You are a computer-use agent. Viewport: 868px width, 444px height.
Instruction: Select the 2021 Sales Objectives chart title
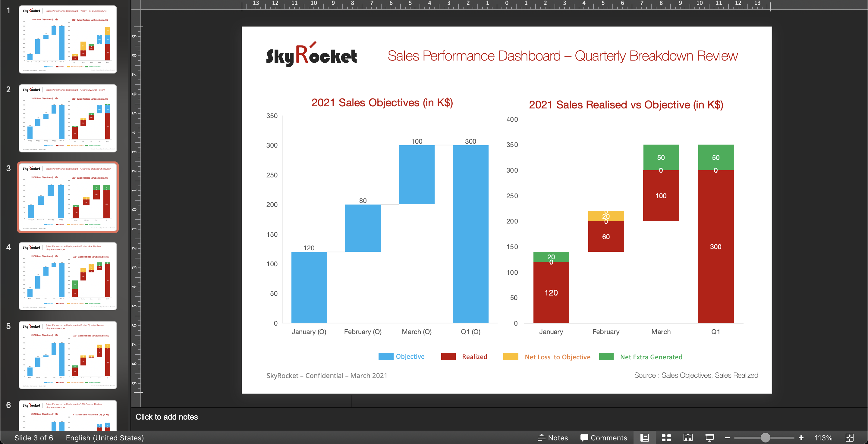[382, 102]
